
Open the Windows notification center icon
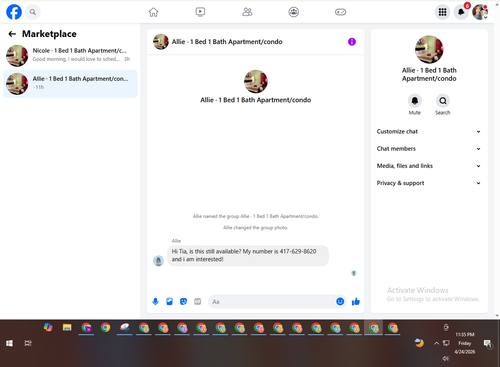coord(488,343)
